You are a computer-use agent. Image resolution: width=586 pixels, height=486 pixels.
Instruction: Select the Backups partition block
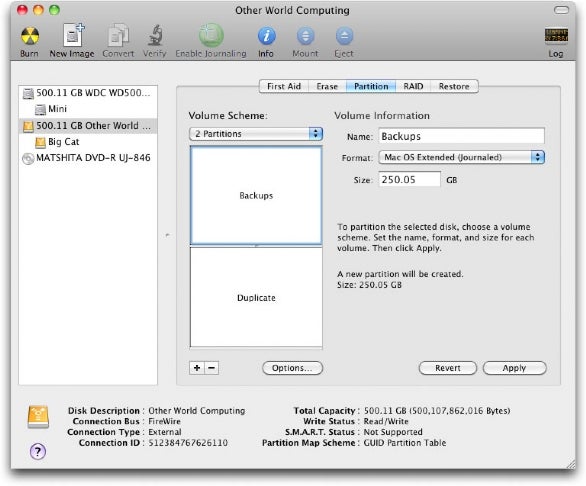tap(256, 195)
